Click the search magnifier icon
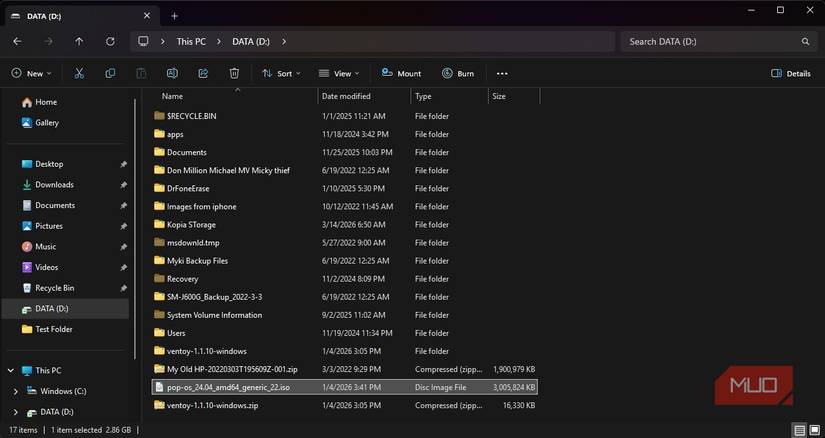The width and height of the screenshot is (825, 438). pos(805,41)
